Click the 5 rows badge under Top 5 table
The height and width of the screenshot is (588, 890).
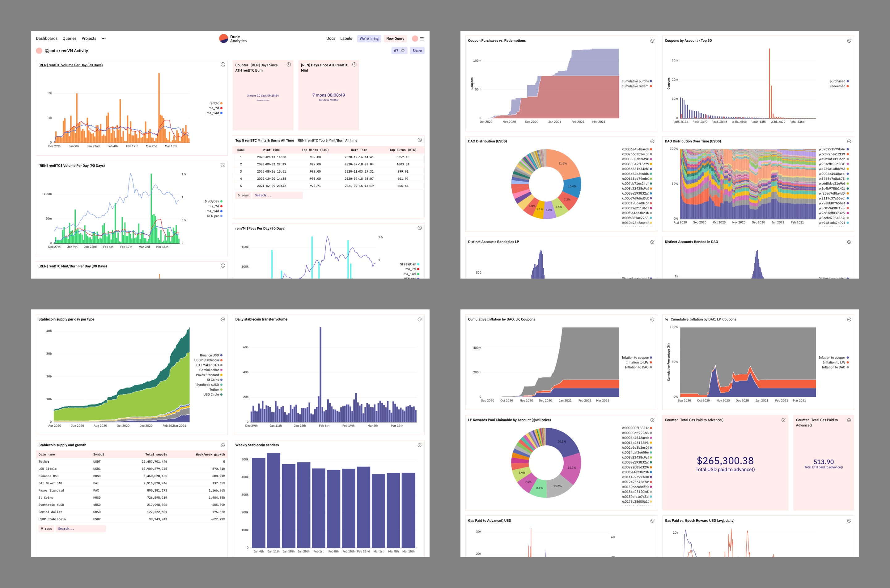coord(243,195)
